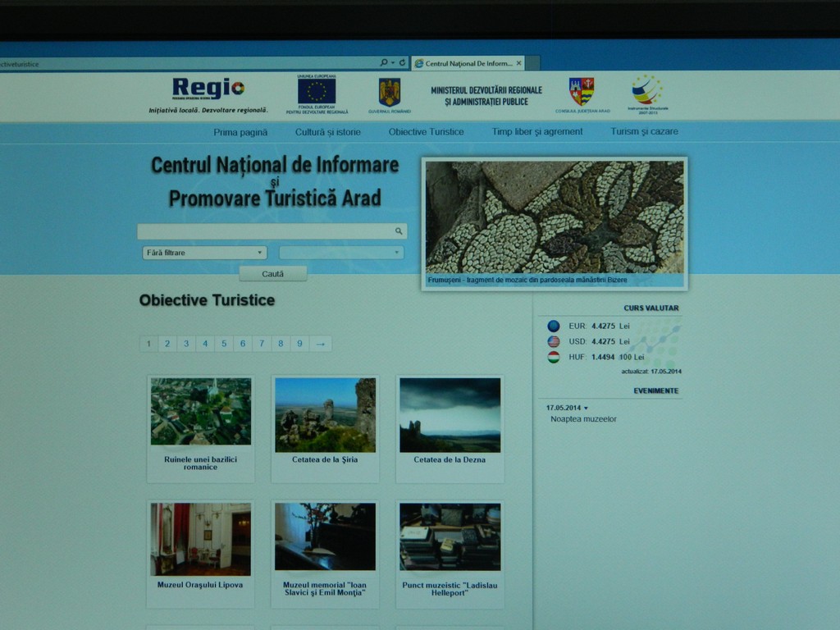Click the Consiliul Județean Arad crest
This screenshot has width=840, height=630.
tap(582, 90)
